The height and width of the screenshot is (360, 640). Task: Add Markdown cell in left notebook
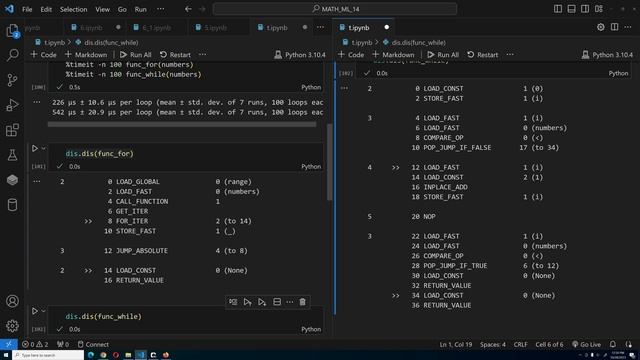pyautogui.click(x=86, y=55)
